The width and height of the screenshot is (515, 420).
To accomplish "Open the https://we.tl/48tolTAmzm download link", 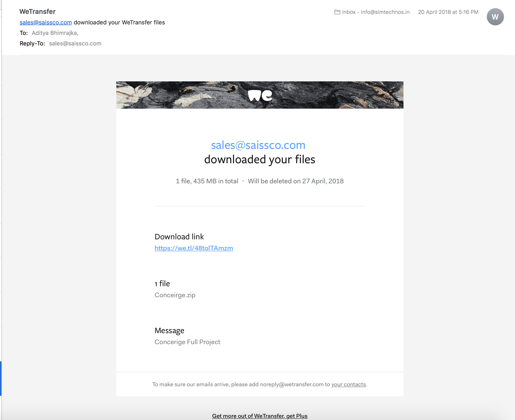I will click(x=194, y=248).
